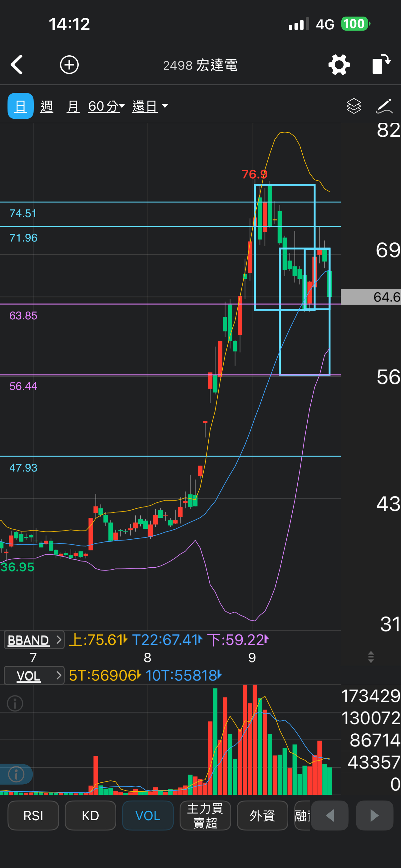
Task: Tap the 43 price axis label
Action: coord(388,504)
